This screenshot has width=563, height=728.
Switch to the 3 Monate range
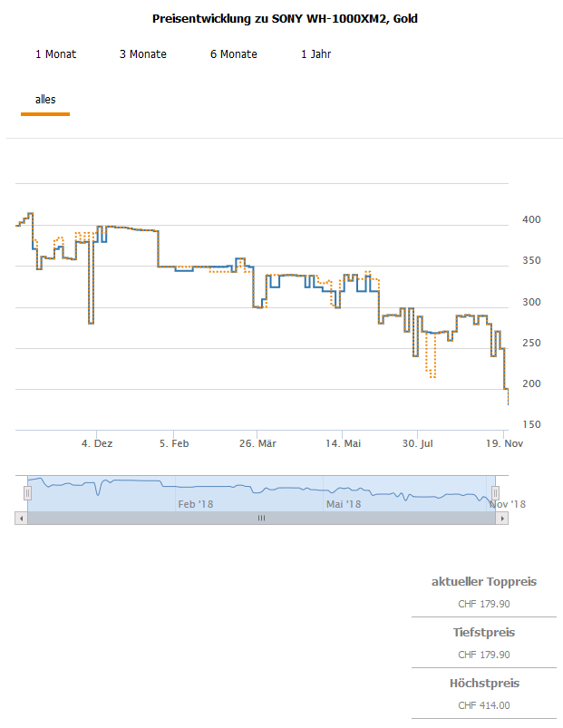pos(142,54)
